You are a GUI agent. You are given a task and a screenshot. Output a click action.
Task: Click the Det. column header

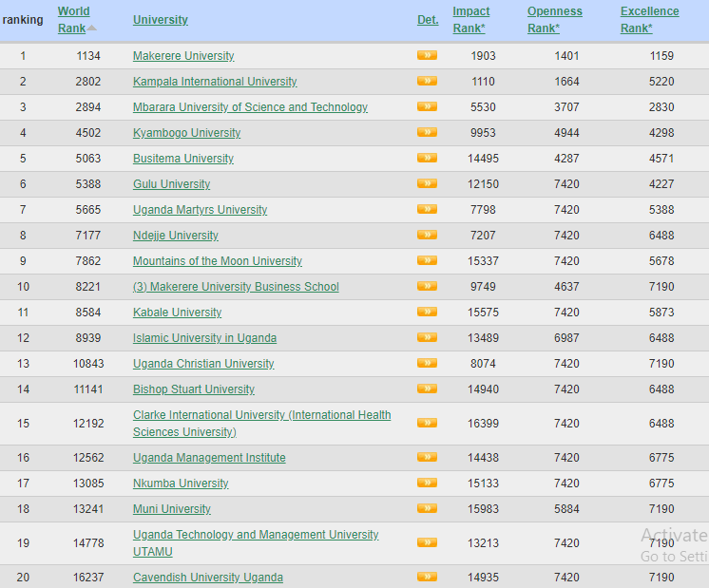428,20
